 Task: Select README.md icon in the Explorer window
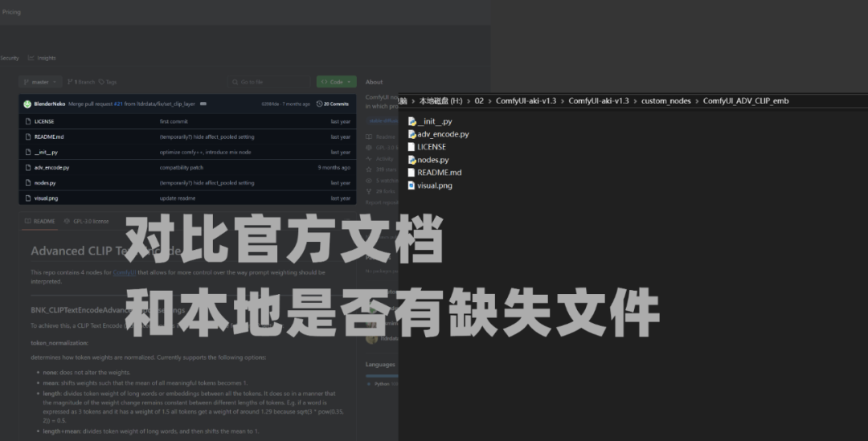click(x=411, y=173)
